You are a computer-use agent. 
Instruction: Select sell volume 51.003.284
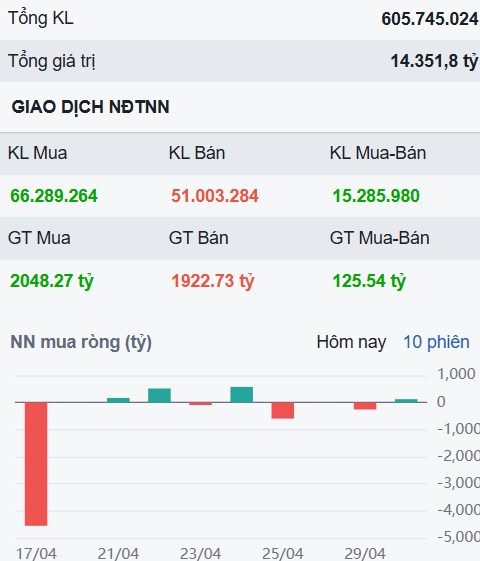tap(215, 196)
